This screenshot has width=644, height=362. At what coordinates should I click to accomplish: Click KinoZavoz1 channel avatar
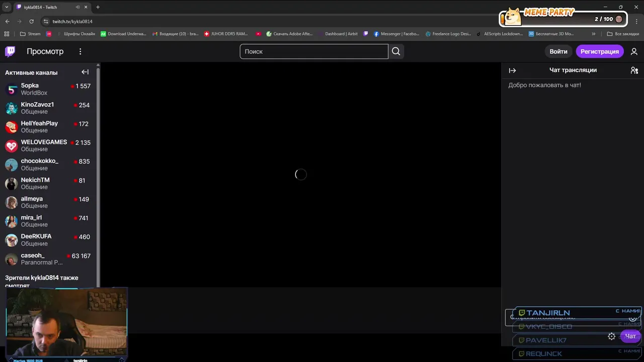click(x=12, y=108)
